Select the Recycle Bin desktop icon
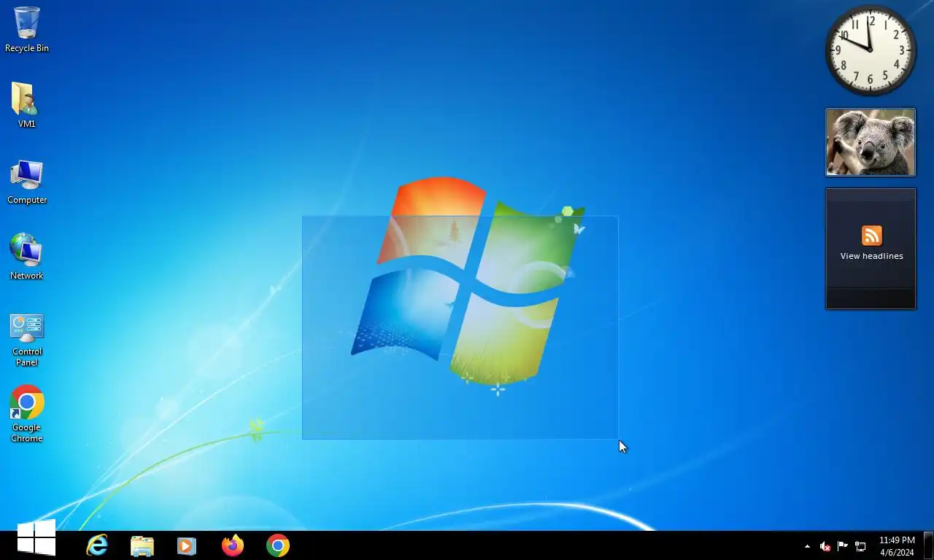The height and width of the screenshot is (560, 934). click(27, 29)
